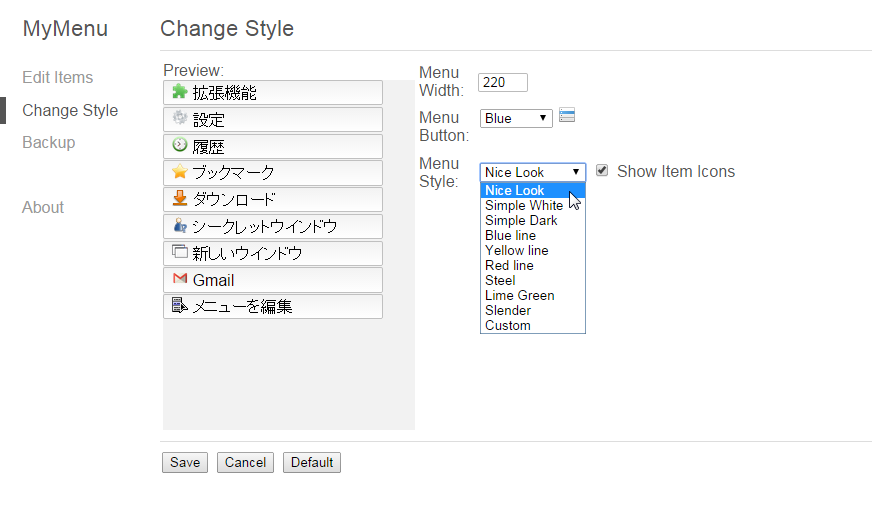Click the edit menu icon in preview

(x=180, y=305)
